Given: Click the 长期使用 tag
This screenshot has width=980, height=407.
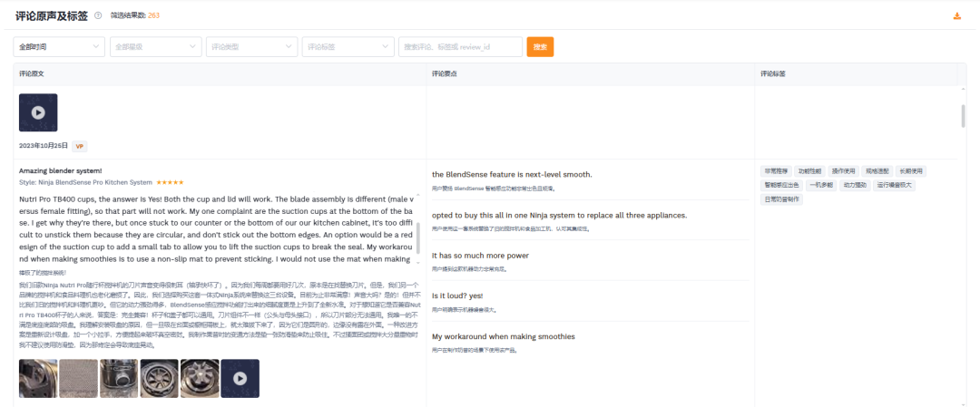Looking at the screenshot, I should click(x=911, y=171).
